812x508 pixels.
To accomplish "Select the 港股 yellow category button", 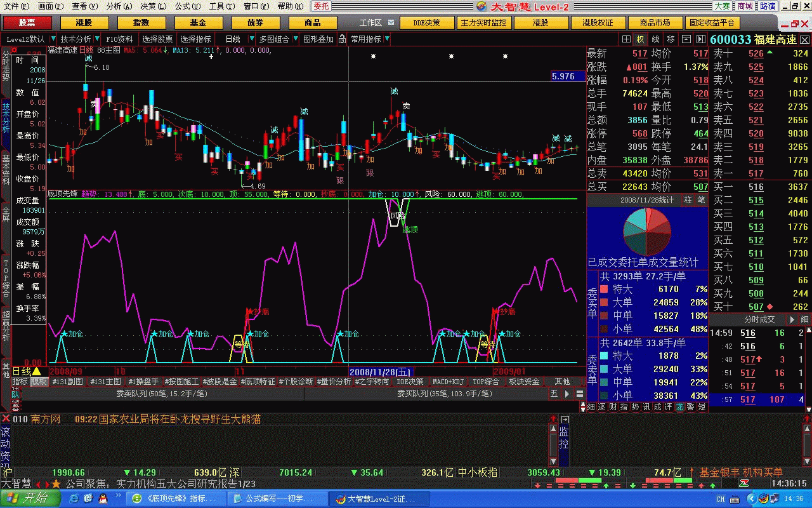I will click(x=84, y=22).
